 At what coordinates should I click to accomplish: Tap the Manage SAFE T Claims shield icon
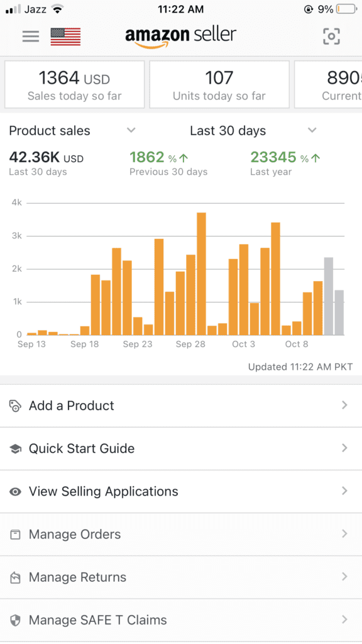15,620
